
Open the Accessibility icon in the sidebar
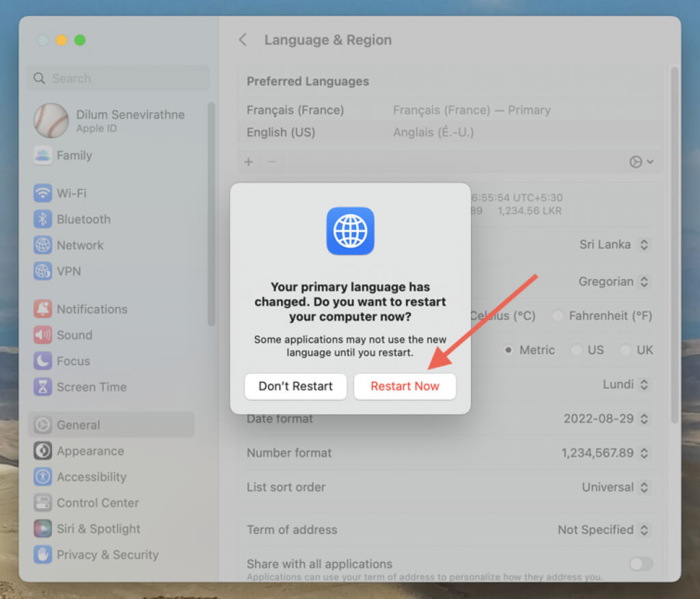tap(43, 477)
